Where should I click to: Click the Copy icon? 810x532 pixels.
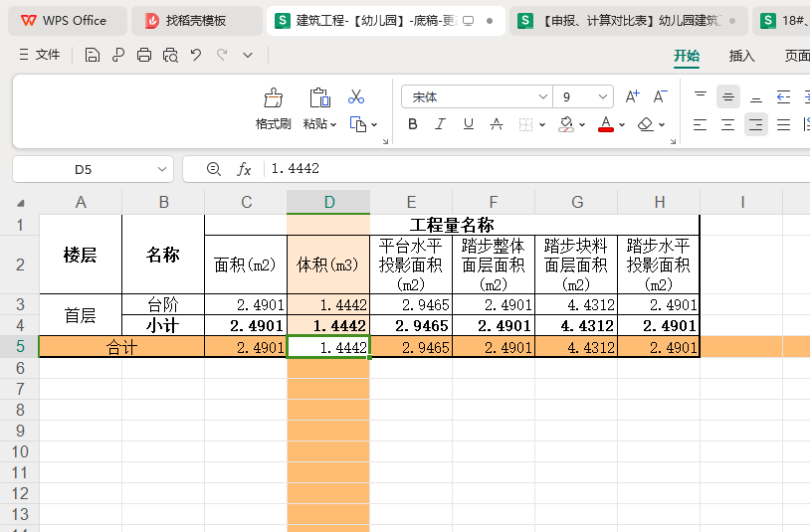point(358,124)
